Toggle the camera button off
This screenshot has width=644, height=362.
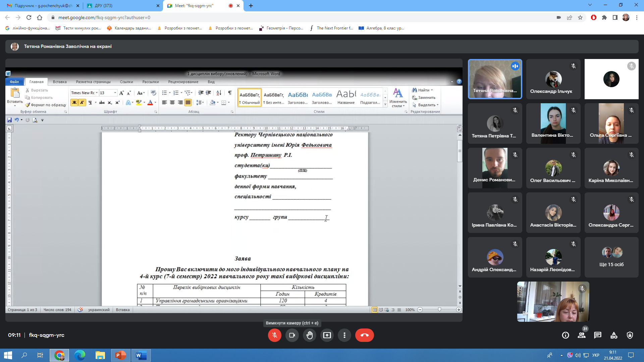[x=292, y=335]
